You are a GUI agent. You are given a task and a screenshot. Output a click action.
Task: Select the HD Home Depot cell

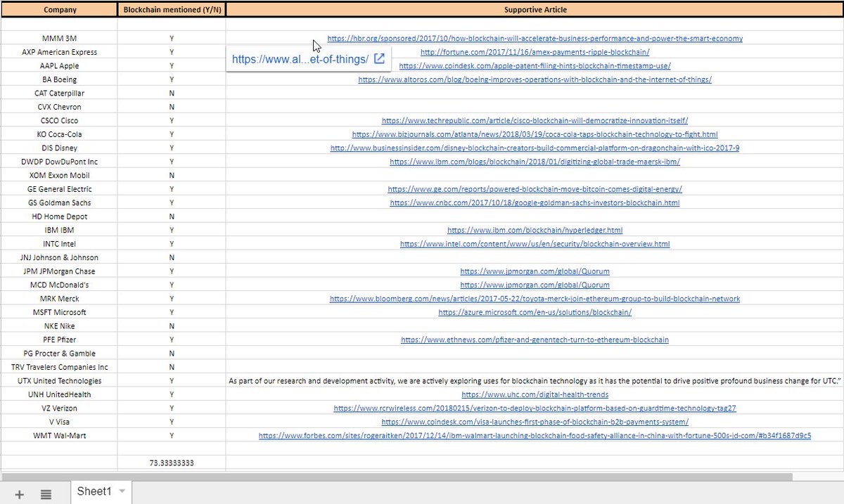click(x=59, y=217)
